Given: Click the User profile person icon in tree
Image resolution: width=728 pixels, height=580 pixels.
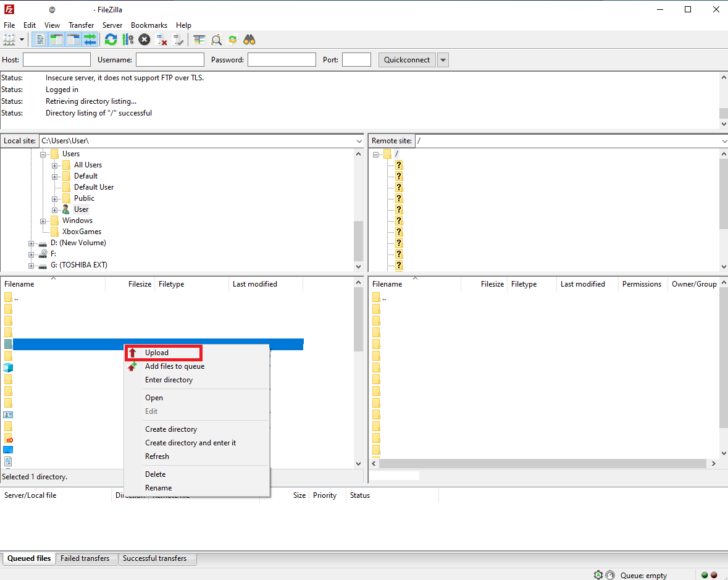Looking at the screenshot, I should tap(66, 209).
